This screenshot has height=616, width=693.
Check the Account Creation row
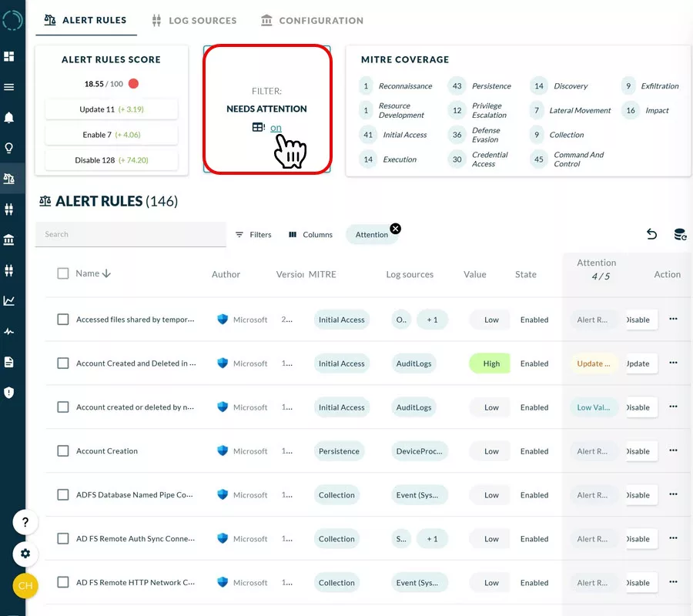coord(63,450)
